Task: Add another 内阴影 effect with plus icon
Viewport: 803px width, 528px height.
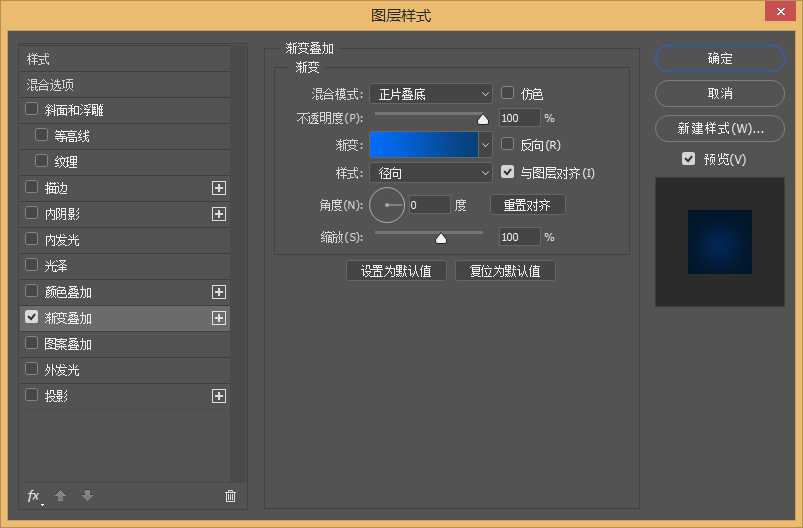Action: coord(219,214)
